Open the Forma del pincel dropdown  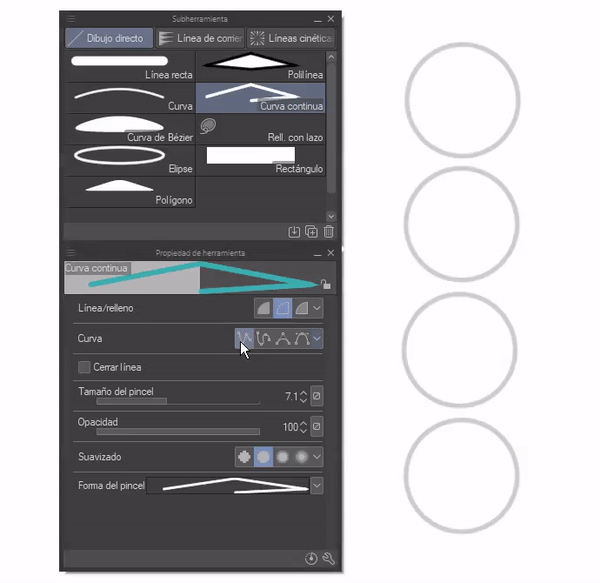click(x=317, y=486)
